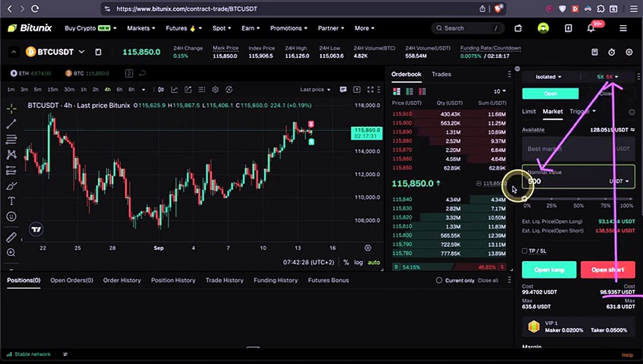This screenshot has height=364, width=643.
Task: Expand the BTCUSDT pair selector
Action: (81, 52)
